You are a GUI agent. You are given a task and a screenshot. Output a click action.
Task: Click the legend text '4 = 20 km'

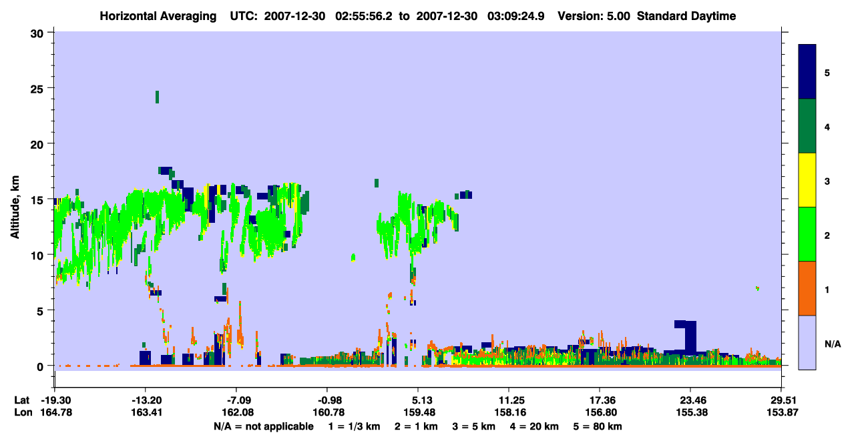pyautogui.click(x=534, y=426)
